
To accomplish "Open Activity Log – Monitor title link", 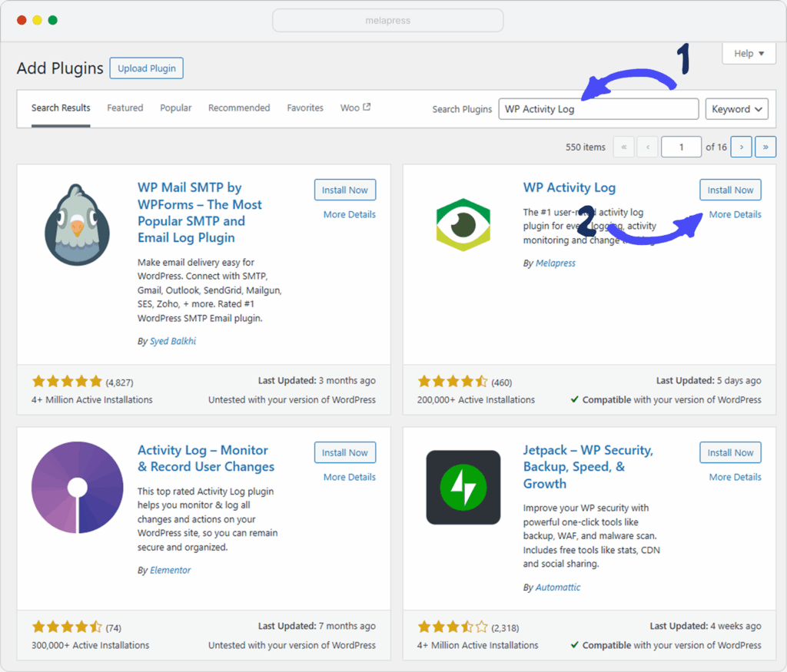I will click(206, 458).
